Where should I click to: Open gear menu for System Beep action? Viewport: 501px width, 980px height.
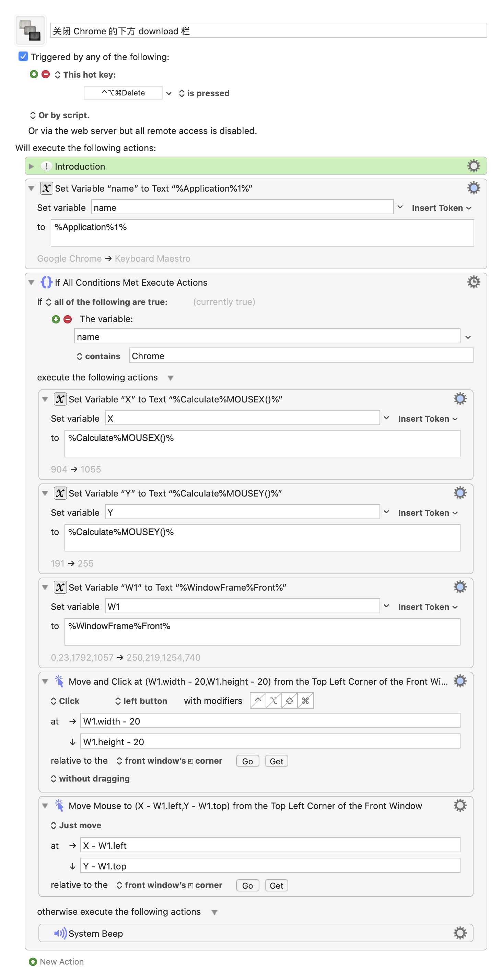click(459, 933)
